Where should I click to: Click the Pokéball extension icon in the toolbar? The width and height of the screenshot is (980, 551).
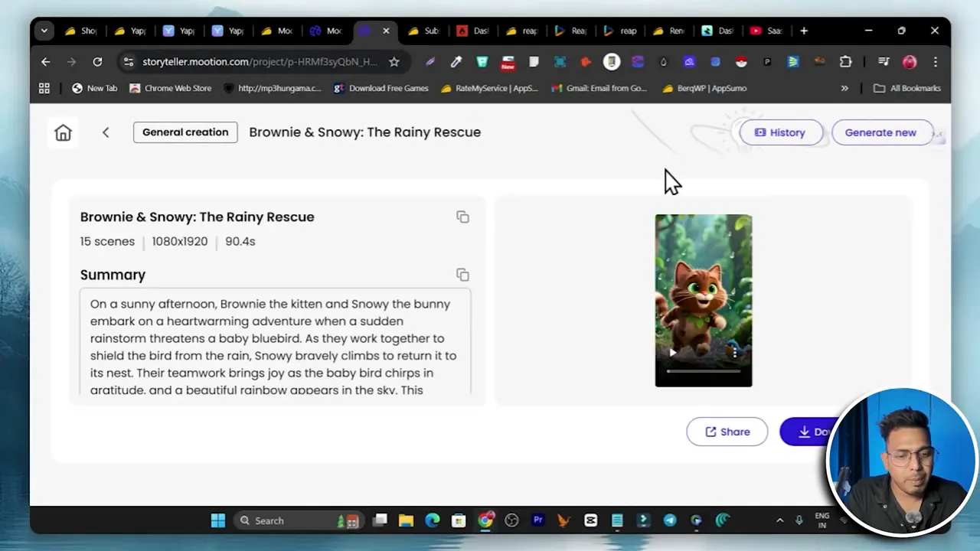tap(741, 62)
